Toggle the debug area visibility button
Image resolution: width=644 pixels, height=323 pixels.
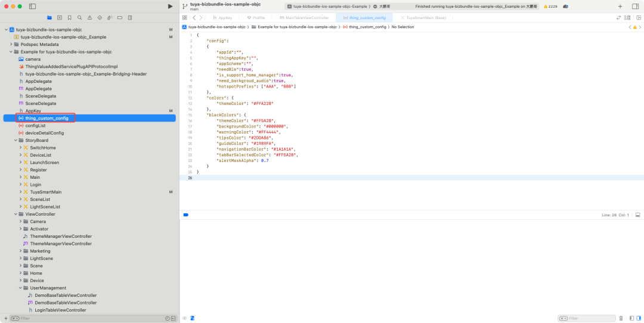pos(638,215)
